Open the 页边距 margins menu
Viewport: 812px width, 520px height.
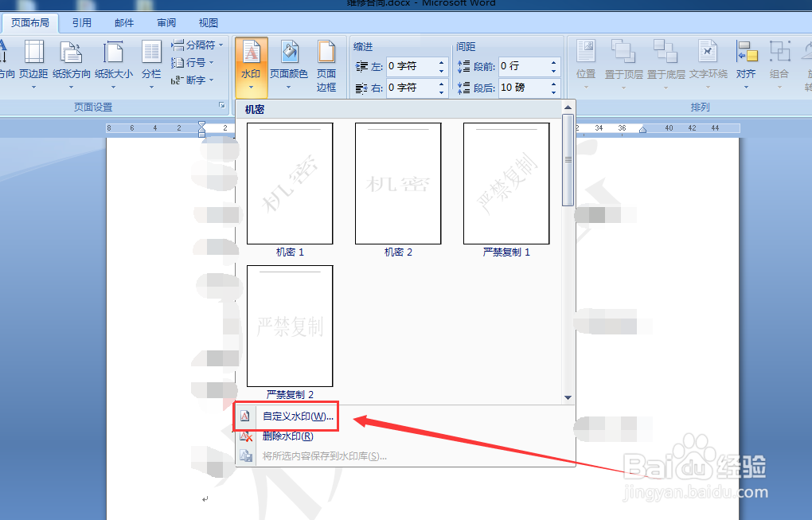(x=33, y=66)
